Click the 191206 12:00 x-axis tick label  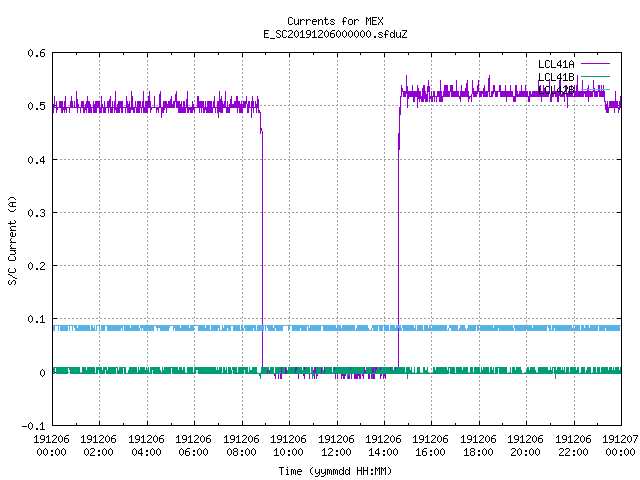tap(336, 446)
